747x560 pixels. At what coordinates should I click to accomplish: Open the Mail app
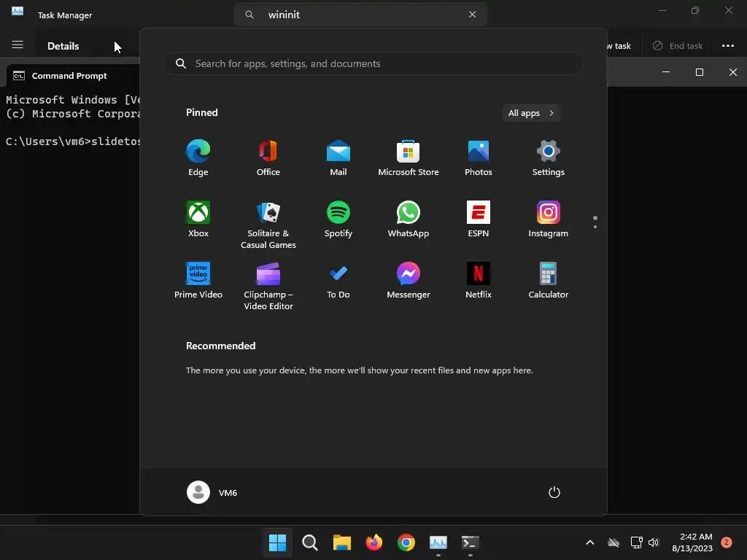point(338,158)
